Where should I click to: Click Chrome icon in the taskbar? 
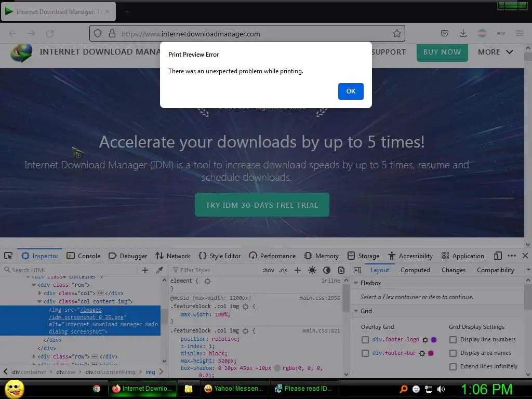(x=97, y=389)
